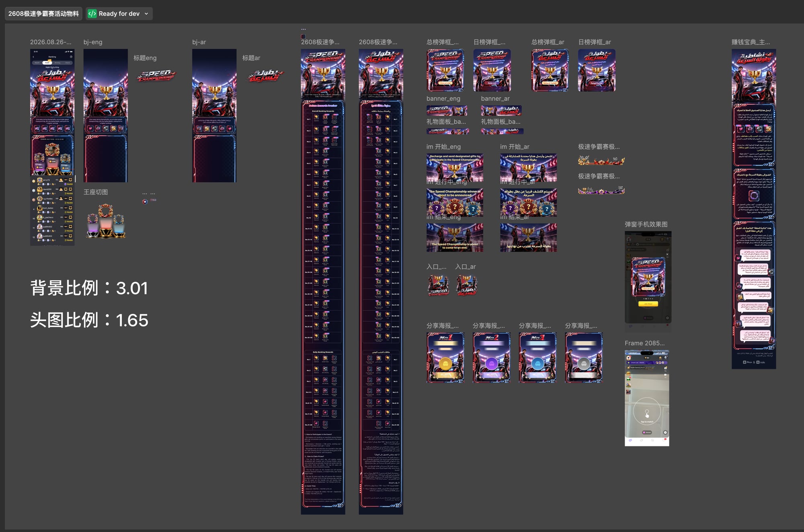
Task: Select the 入口_ar label
Action: click(x=466, y=267)
